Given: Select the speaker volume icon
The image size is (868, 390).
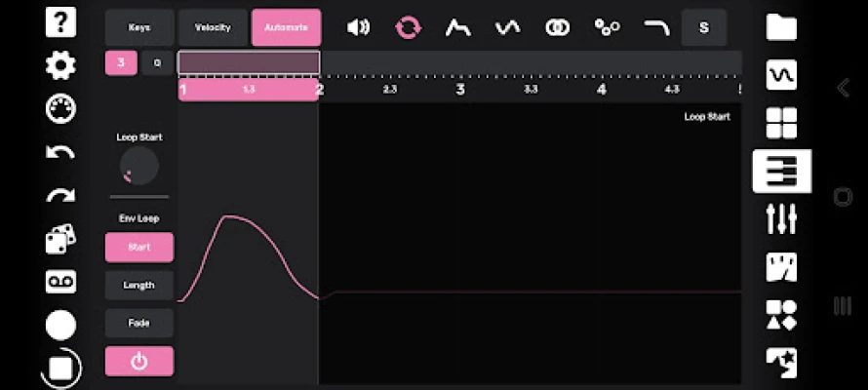Looking at the screenshot, I should [x=358, y=27].
